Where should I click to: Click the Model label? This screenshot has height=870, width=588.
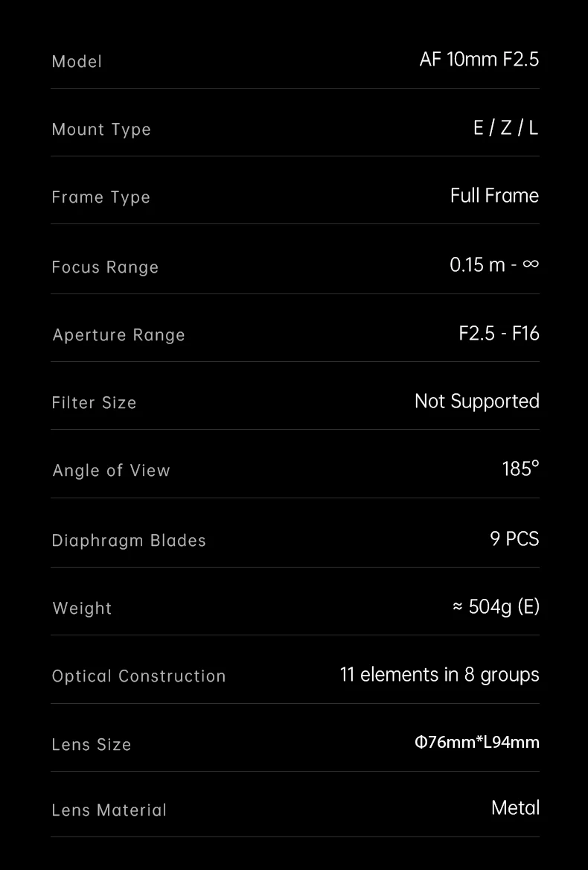click(77, 61)
